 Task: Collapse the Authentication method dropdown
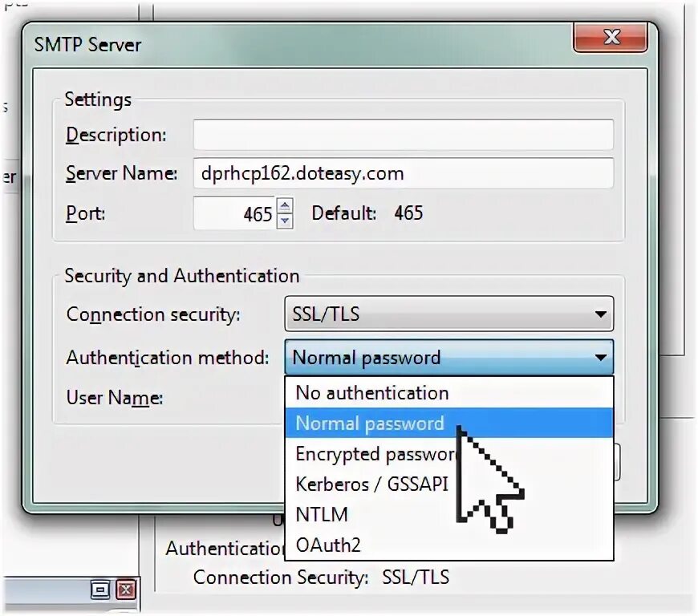(448, 358)
